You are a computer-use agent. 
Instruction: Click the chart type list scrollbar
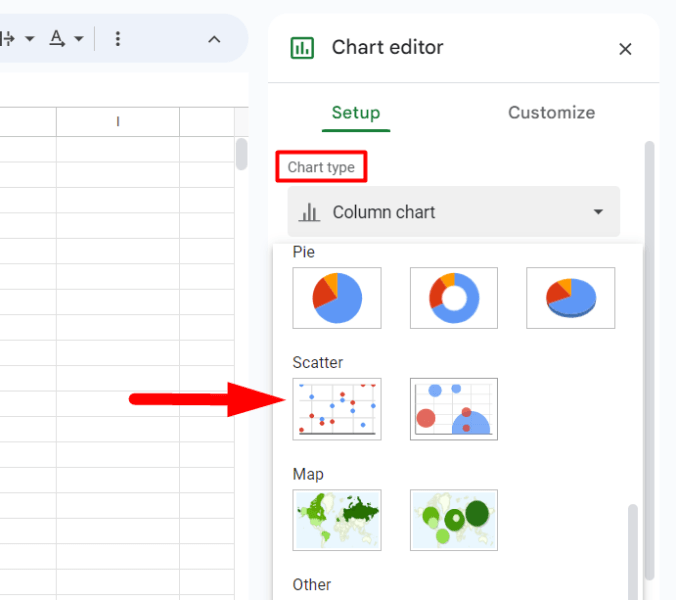click(x=632, y=552)
